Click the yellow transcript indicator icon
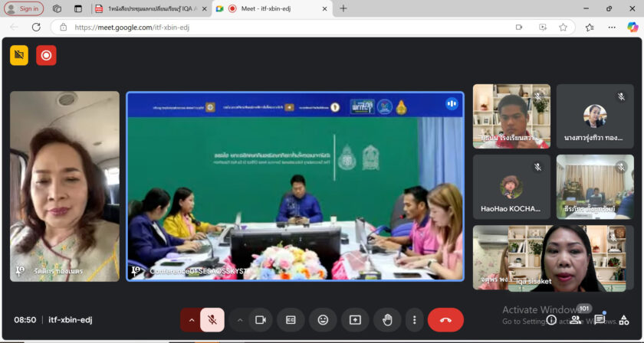The image size is (644, 343). 19,55
